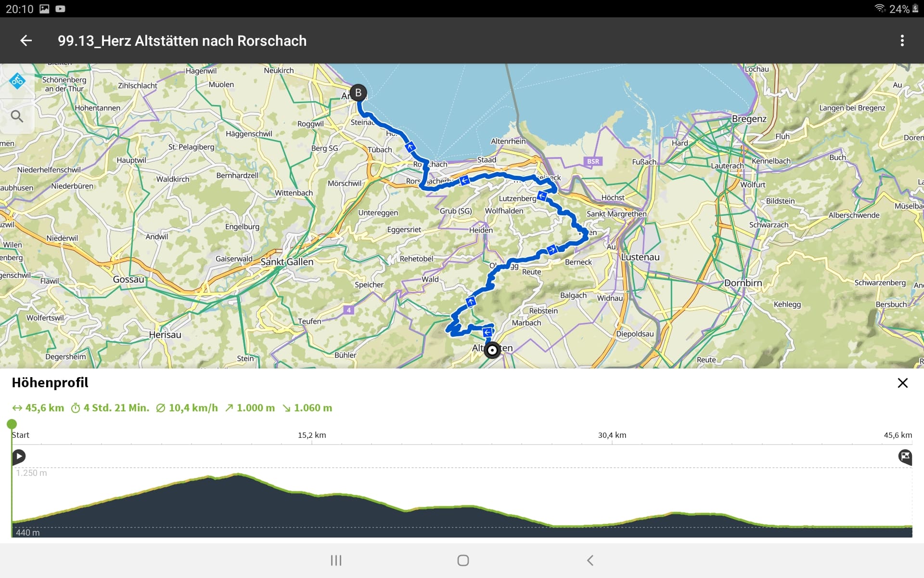924x578 pixels.
Task: Tap the green elevation profile position handle
Action: pyautogui.click(x=12, y=424)
